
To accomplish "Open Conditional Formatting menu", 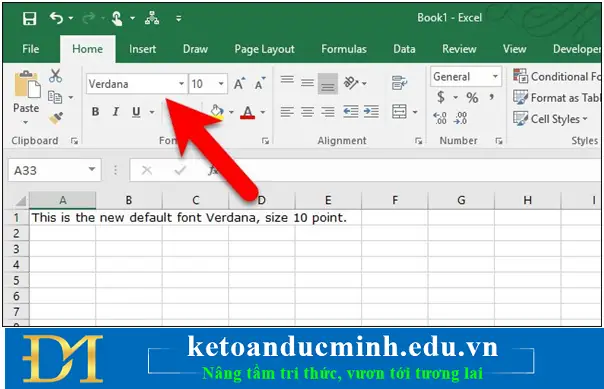I will [557, 76].
